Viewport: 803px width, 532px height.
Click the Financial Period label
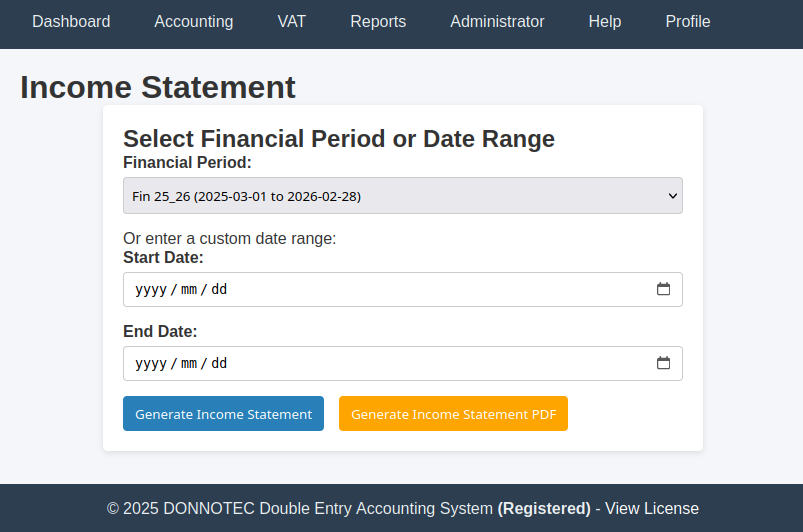[x=187, y=162]
